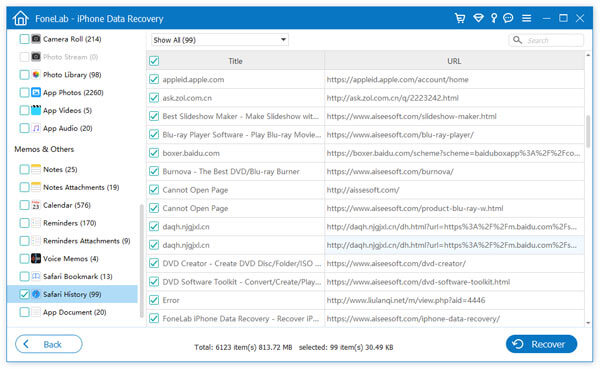Image resolution: width=600 pixels, height=369 pixels.
Task: Toggle the select-all checkbox in Title header
Action: [154, 61]
